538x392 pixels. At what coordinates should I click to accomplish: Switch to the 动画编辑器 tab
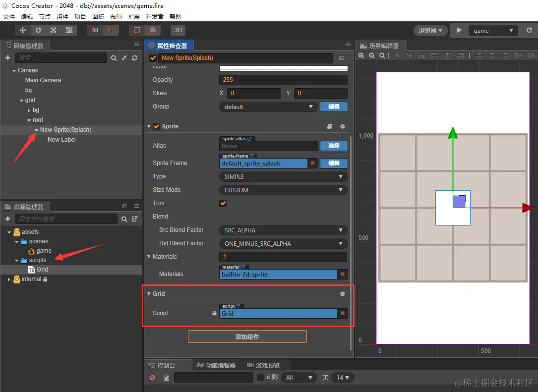tap(216, 365)
